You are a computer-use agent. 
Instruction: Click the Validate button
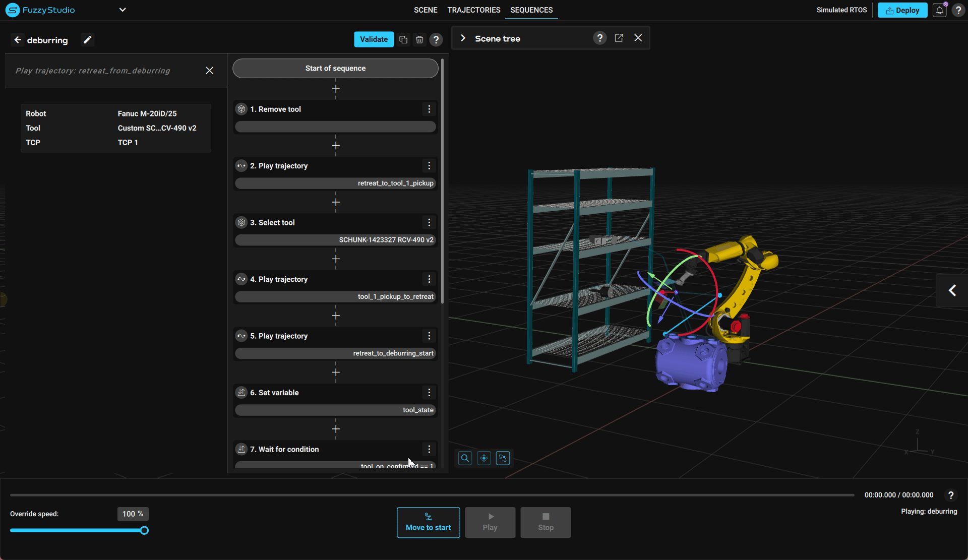click(374, 39)
